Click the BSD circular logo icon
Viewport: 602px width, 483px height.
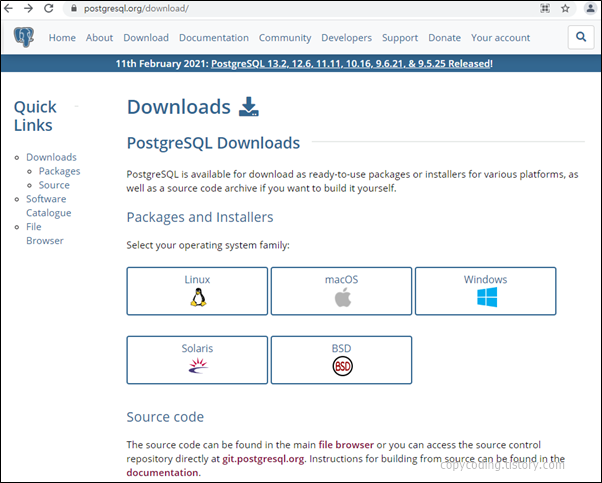coord(342,366)
